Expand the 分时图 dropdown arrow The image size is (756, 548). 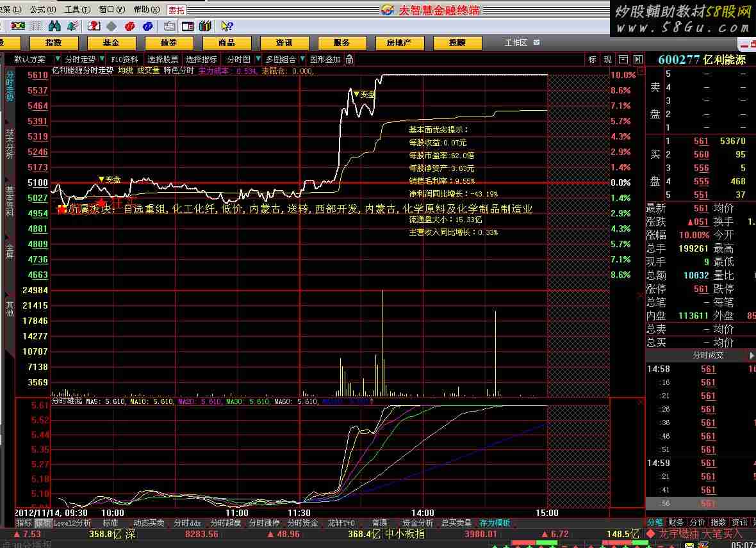pos(258,59)
